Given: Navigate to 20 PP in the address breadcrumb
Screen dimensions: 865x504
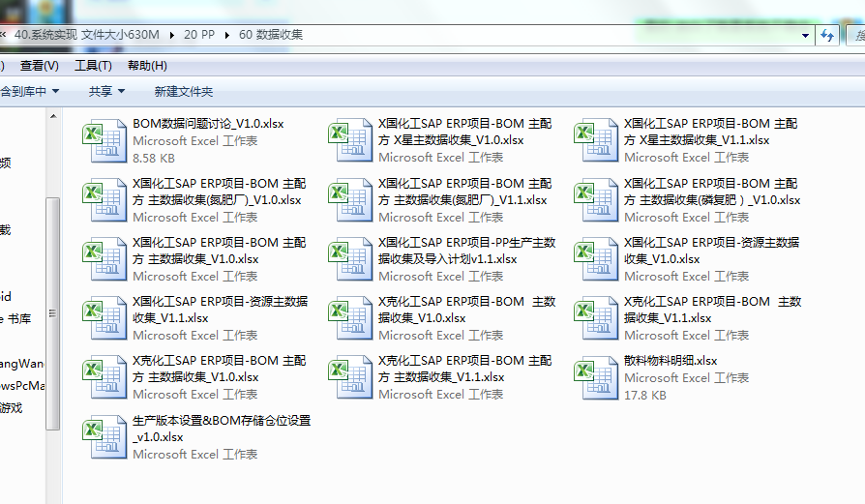Looking at the screenshot, I should point(199,35).
